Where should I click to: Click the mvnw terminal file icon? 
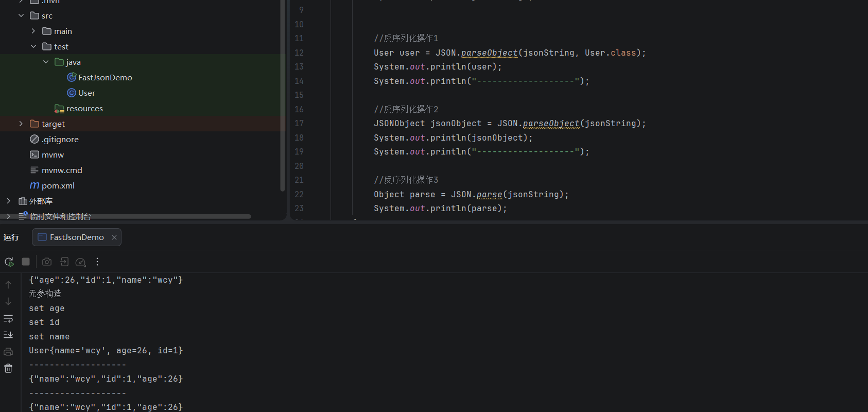point(34,154)
